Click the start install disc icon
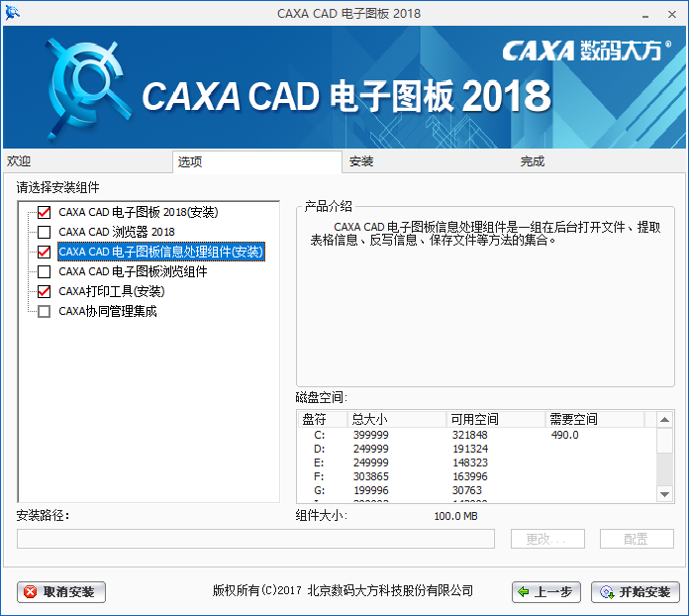The image size is (689, 616). click(x=607, y=592)
